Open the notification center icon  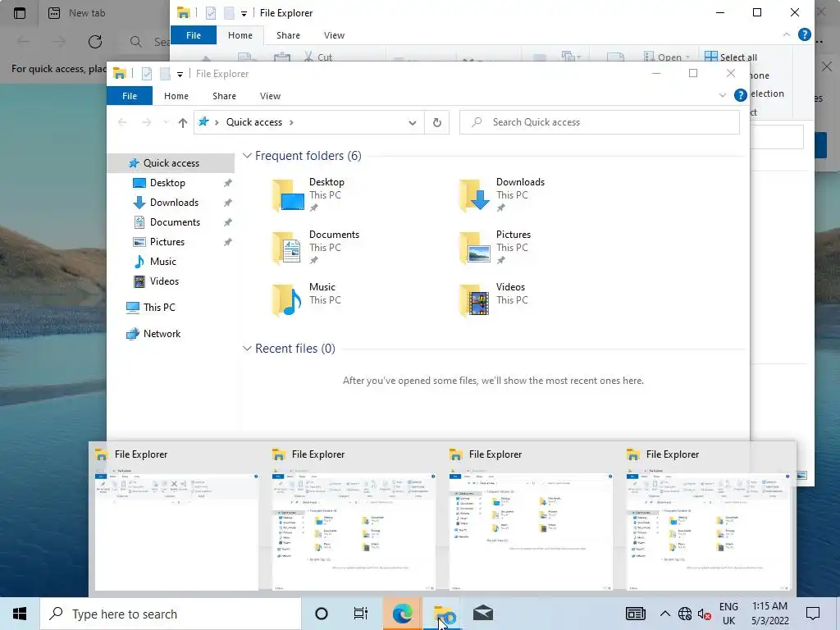[813, 614]
